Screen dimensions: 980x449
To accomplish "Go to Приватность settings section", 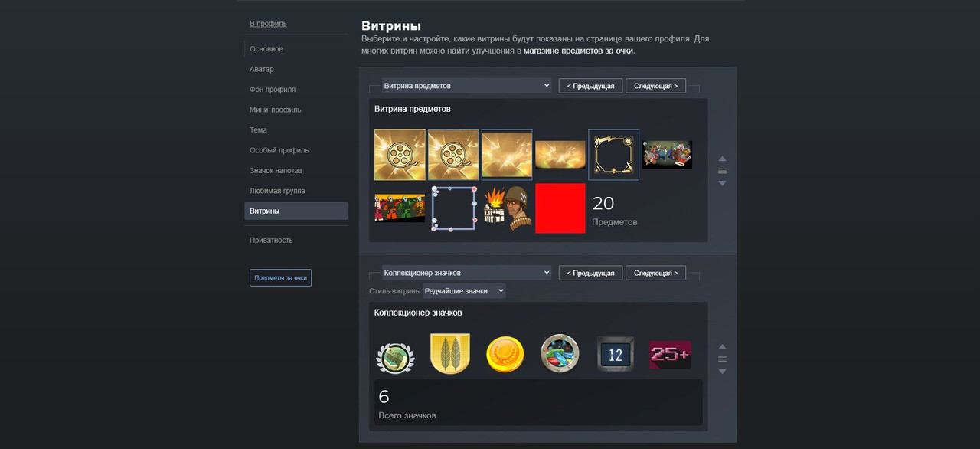I will click(271, 240).
